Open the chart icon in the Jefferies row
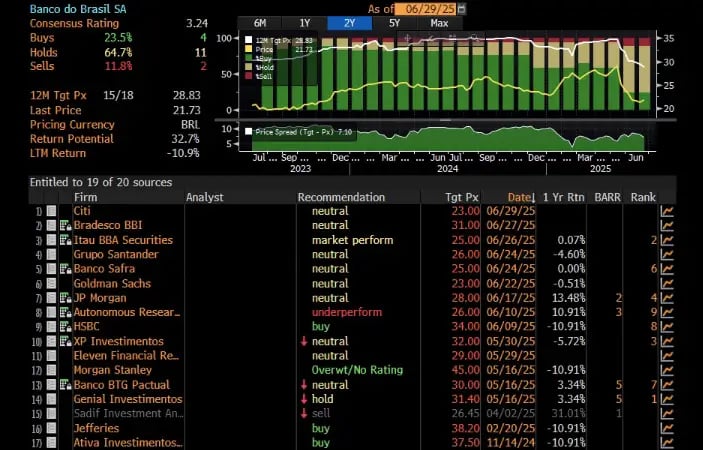Viewport: 703px width, 450px height. click(667, 428)
